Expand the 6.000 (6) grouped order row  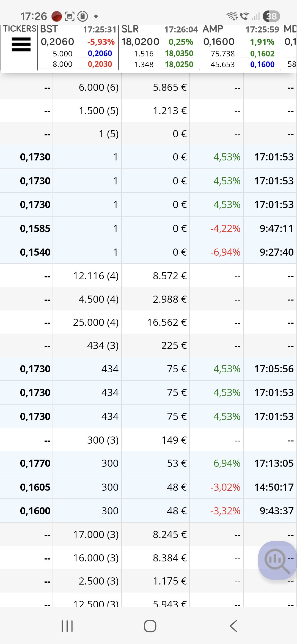click(x=148, y=88)
